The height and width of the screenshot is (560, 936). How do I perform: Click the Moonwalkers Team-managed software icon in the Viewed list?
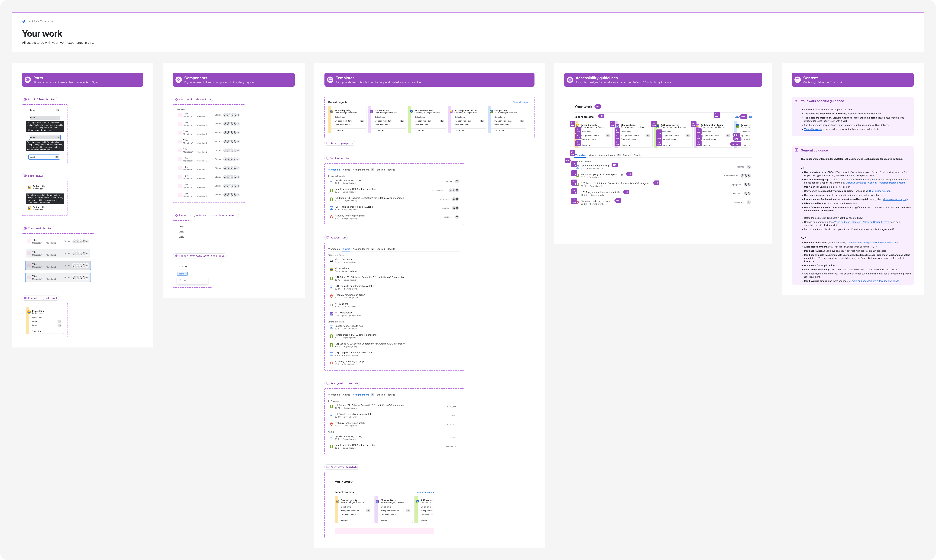331,269
